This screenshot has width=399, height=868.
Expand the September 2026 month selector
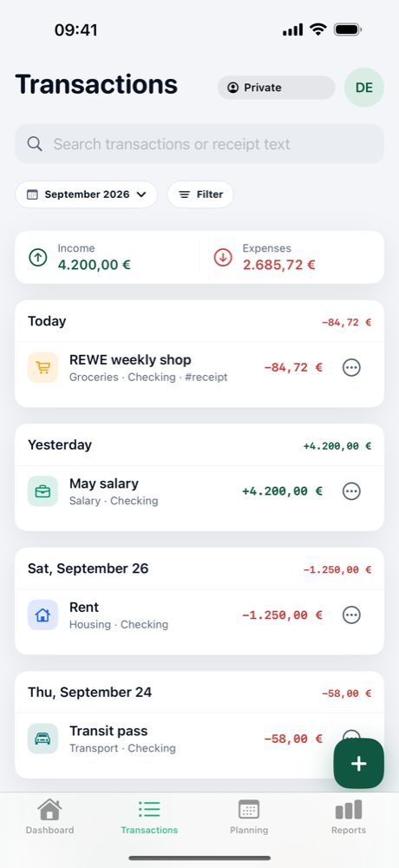[x=87, y=194]
